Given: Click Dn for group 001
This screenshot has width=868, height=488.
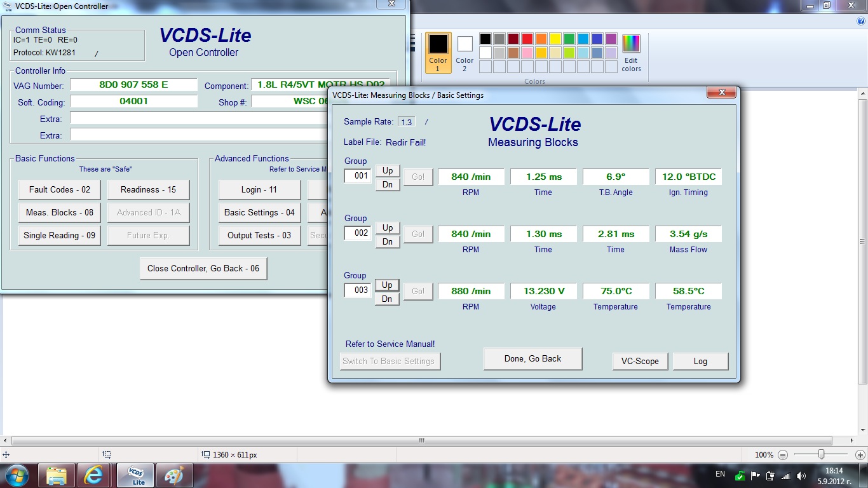Looking at the screenshot, I should (388, 184).
